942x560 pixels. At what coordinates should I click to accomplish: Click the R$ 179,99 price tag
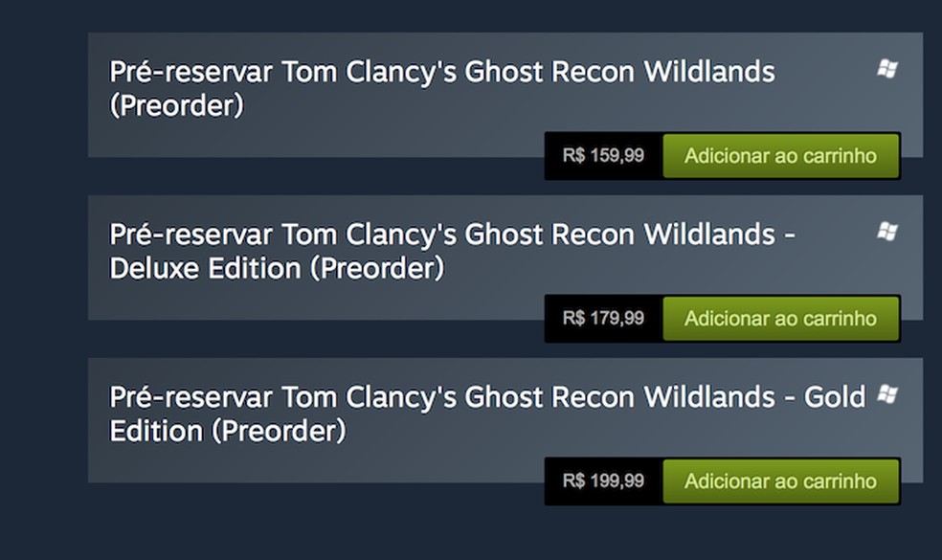click(x=603, y=318)
